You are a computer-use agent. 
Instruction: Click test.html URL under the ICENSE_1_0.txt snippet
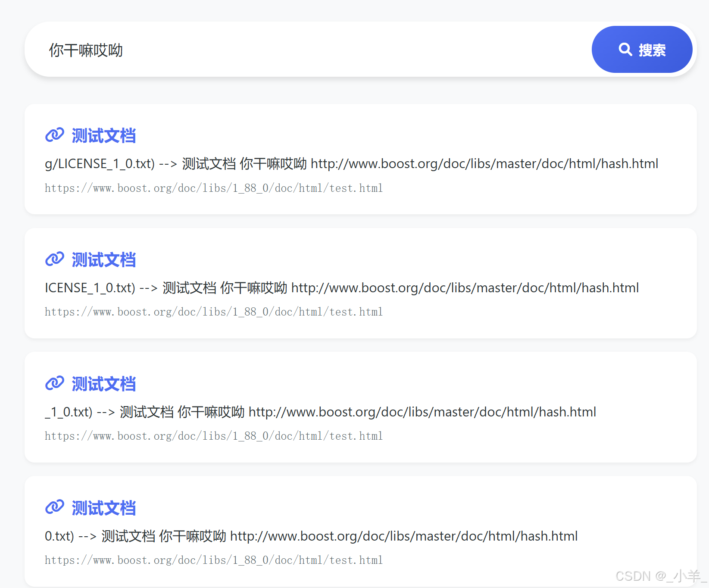click(214, 312)
